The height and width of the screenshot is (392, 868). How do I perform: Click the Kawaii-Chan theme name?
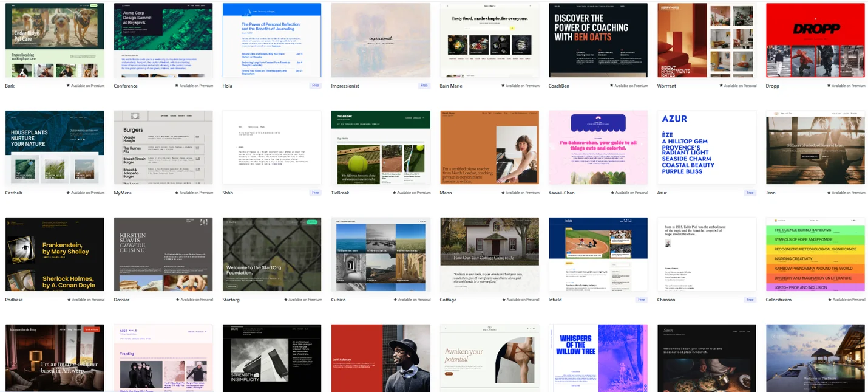(561, 193)
